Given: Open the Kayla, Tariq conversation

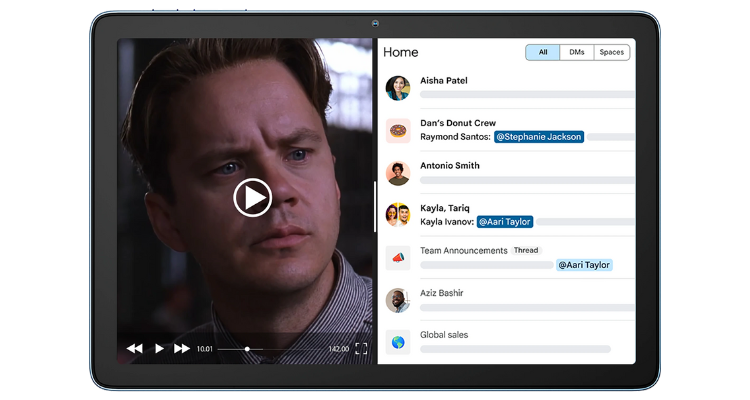Looking at the screenshot, I should pyautogui.click(x=450, y=208).
